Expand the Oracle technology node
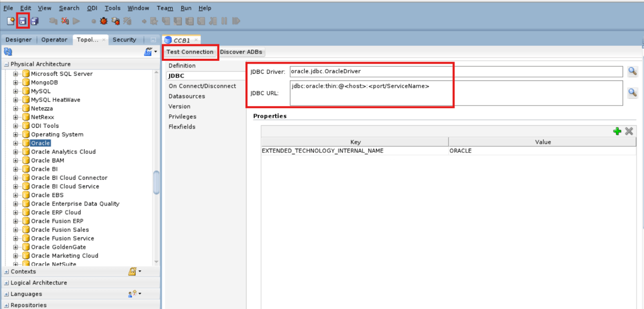 (16, 143)
